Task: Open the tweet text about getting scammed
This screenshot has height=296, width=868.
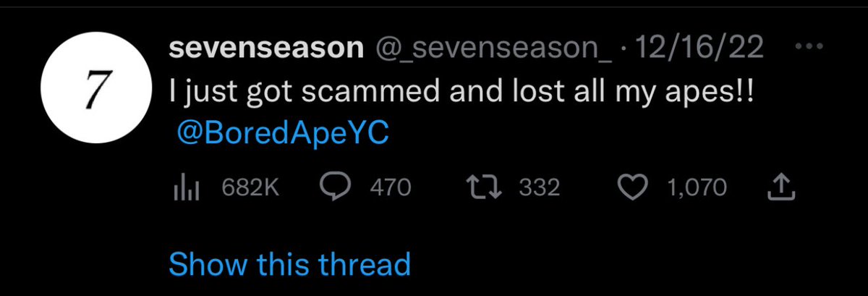Action: 461,94
